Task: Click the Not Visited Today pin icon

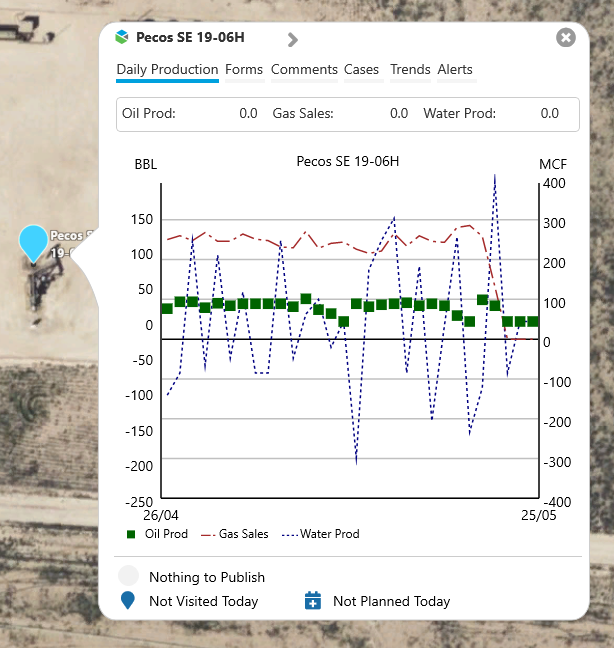Action: coord(128,601)
